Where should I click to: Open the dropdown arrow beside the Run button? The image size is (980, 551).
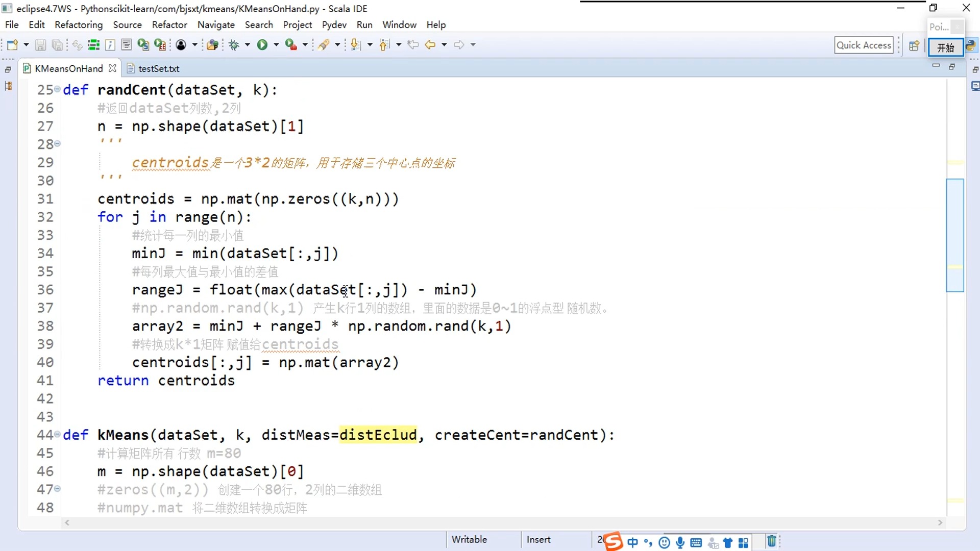pos(276,45)
